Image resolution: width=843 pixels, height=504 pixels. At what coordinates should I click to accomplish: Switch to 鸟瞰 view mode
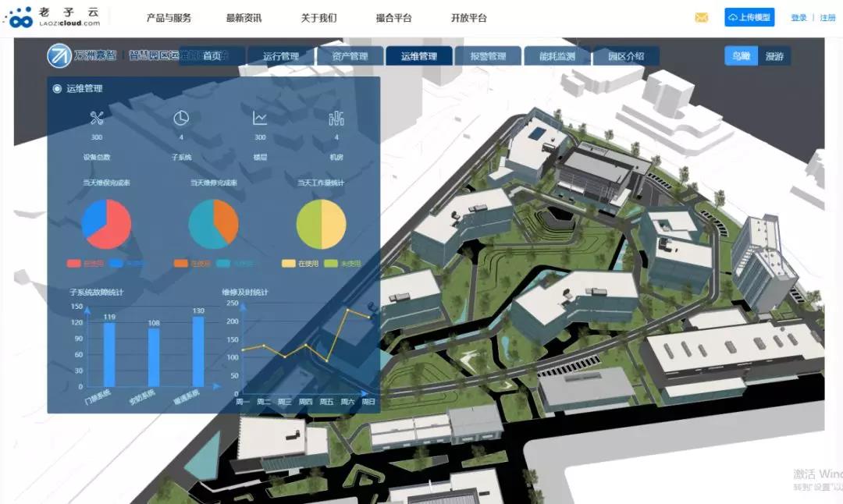click(741, 56)
